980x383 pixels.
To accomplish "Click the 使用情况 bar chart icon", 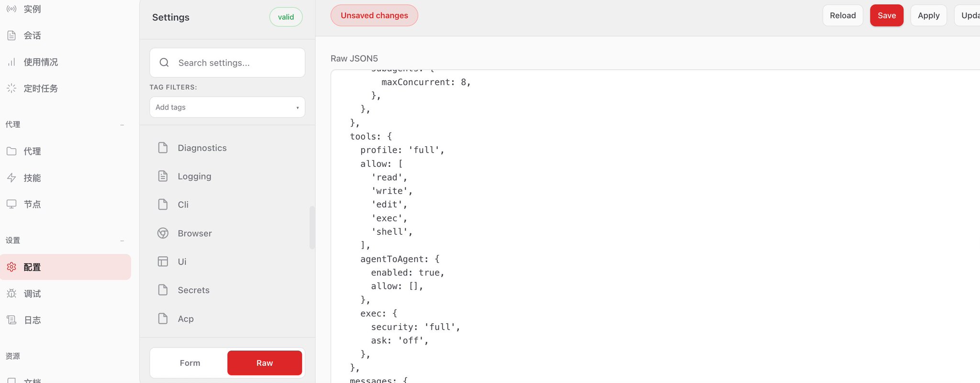I will point(11,62).
